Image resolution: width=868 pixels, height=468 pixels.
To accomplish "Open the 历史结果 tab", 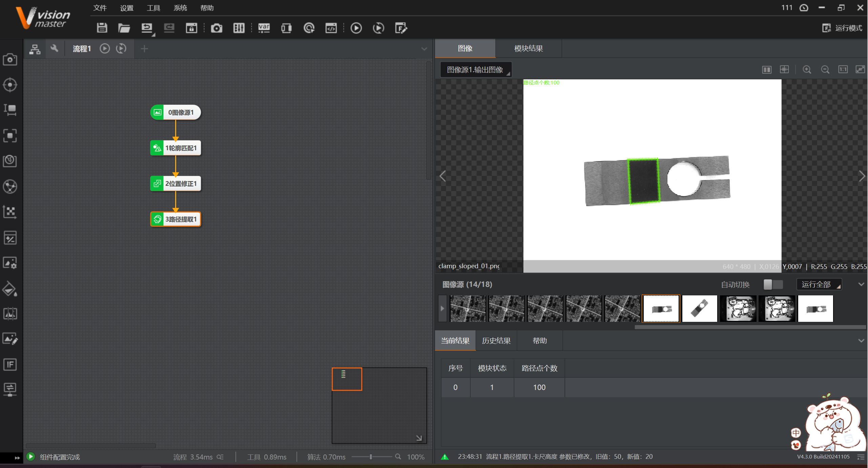I will [x=496, y=340].
